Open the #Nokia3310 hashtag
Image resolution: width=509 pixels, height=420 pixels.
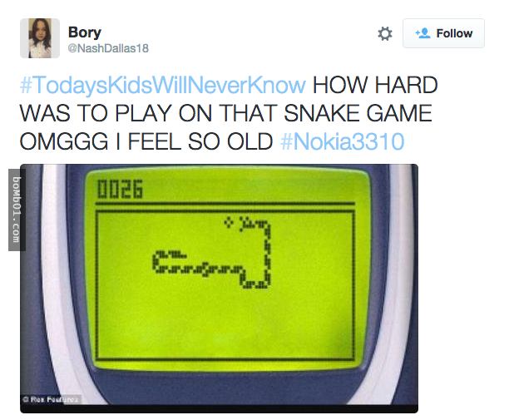[342, 141]
